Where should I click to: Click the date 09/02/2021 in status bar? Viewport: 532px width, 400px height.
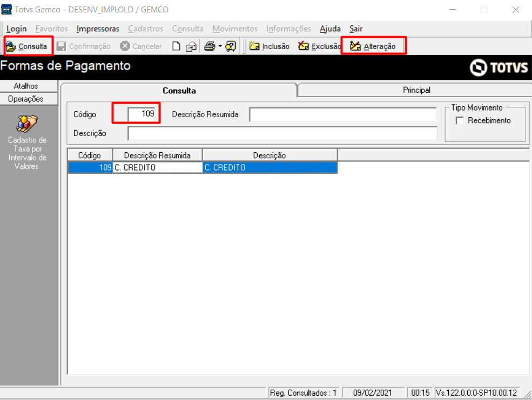pos(373,393)
